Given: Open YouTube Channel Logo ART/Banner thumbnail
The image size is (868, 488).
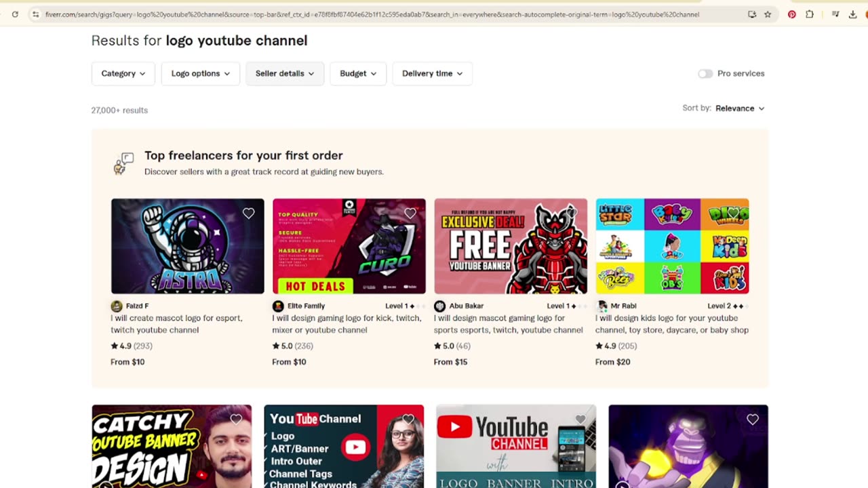Looking at the screenshot, I should tap(344, 446).
